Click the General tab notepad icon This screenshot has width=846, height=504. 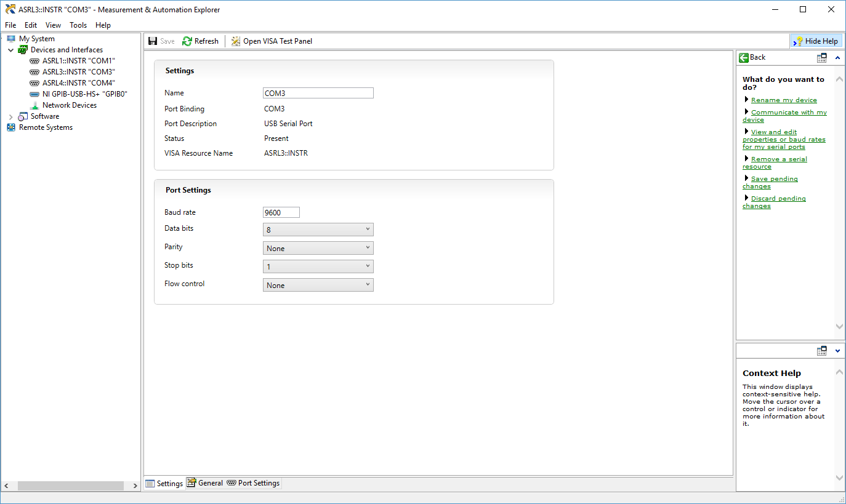tap(191, 483)
